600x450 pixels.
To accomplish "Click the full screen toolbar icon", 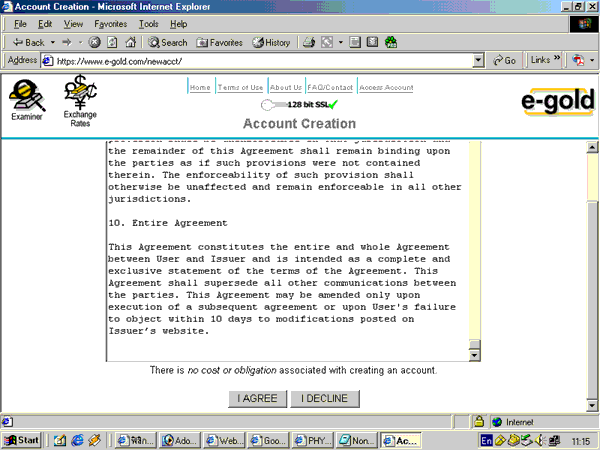I will [327, 42].
